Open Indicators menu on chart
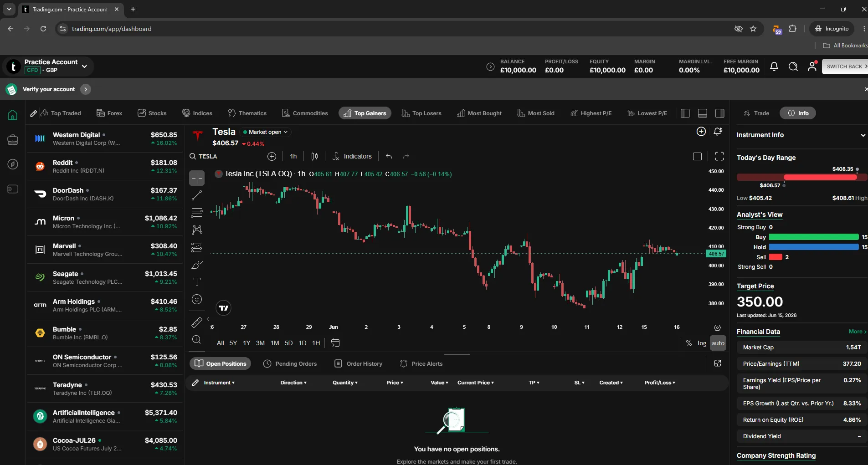This screenshot has height=465, width=868. pyautogui.click(x=352, y=156)
